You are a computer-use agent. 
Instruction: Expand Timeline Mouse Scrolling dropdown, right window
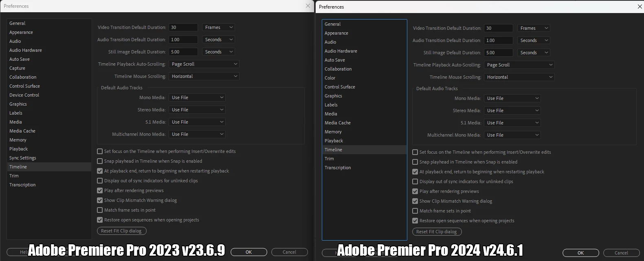click(x=519, y=77)
